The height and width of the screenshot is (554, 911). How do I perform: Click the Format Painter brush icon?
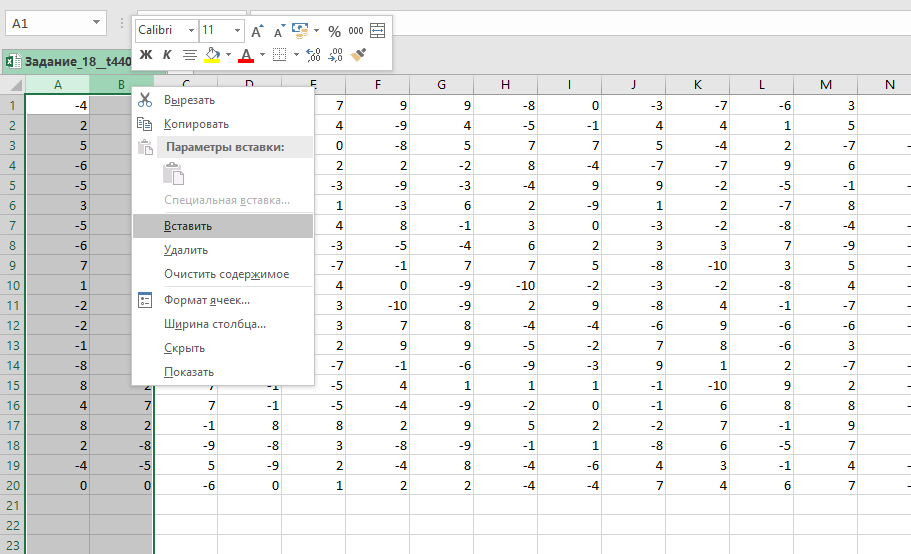pyautogui.click(x=361, y=55)
